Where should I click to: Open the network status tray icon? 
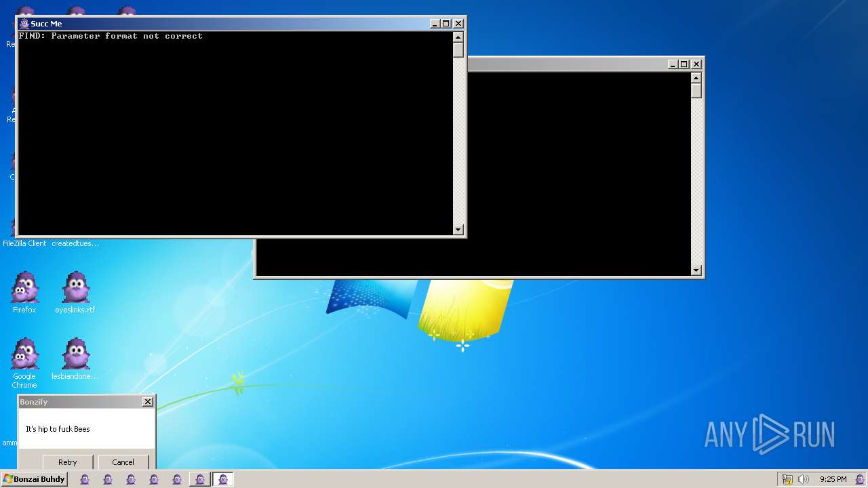click(787, 479)
